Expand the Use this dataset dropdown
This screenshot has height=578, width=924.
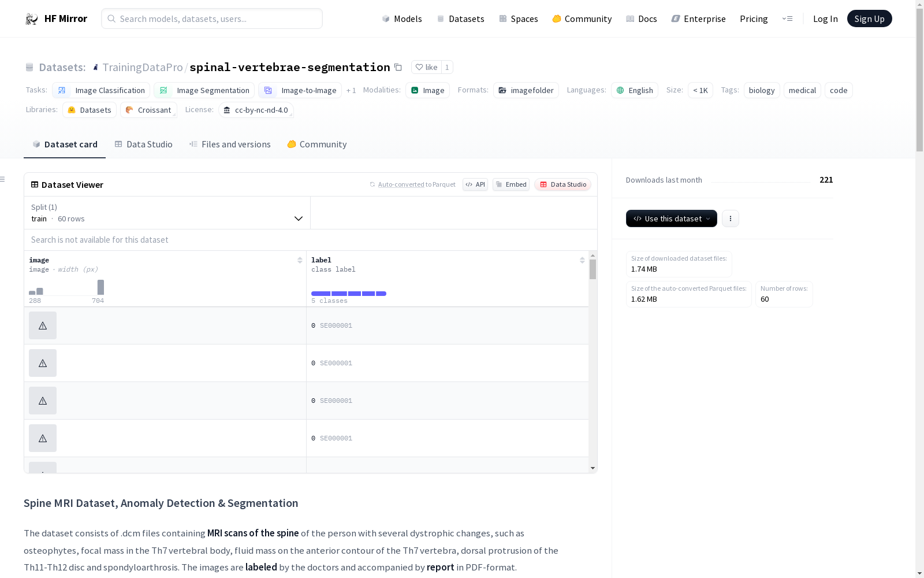pos(672,218)
